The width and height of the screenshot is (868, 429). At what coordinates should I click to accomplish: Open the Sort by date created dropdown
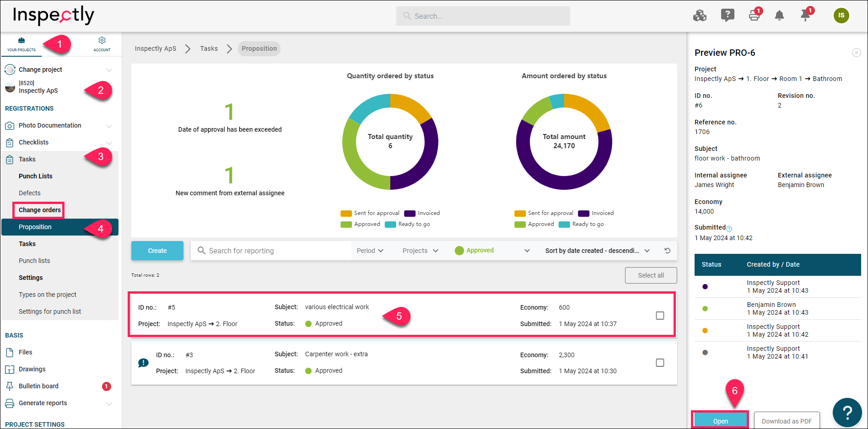click(597, 251)
